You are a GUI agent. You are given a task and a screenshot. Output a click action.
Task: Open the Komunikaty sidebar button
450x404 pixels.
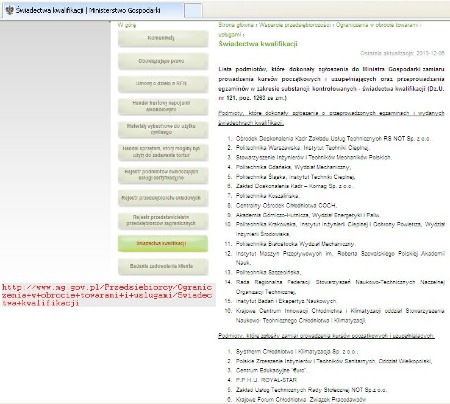click(163, 38)
